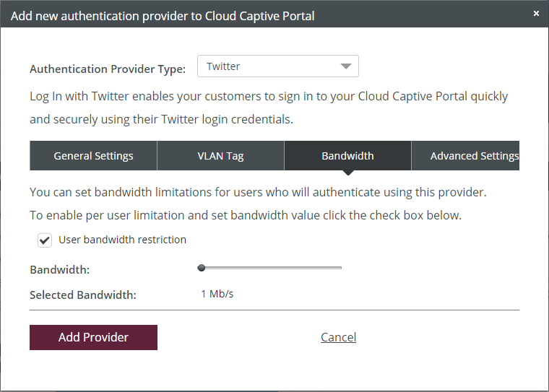
Task: Click the bandwidth slider handle
Action: pyautogui.click(x=202, y=268)
